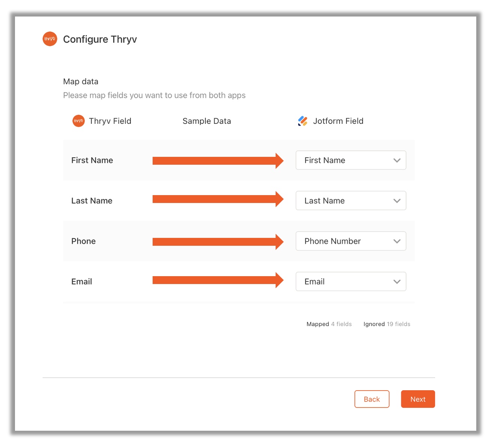Open the Last Name Jotform field dropdown

351,201
